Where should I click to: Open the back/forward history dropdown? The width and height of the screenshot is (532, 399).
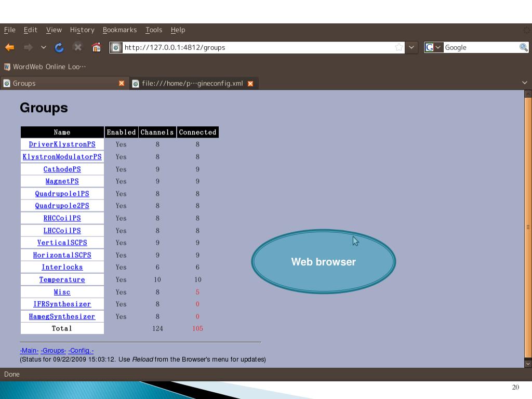tap(44, 47)
